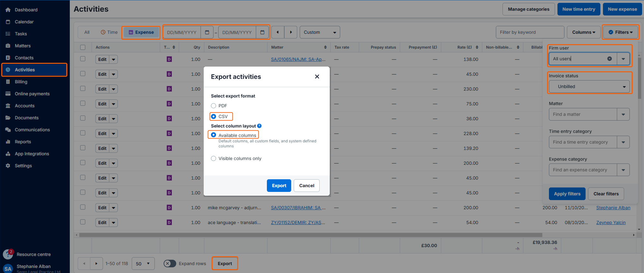Select the PDF export format
The width and height of the screenshot is (644, 273).
click(x=214, y=106)
